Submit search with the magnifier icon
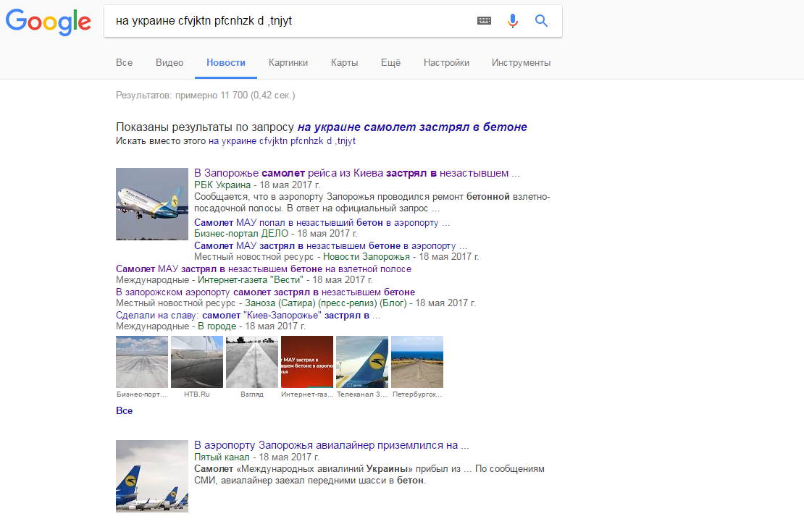The width and height of the screenshot is (804, 532). [x=542, y=20]
